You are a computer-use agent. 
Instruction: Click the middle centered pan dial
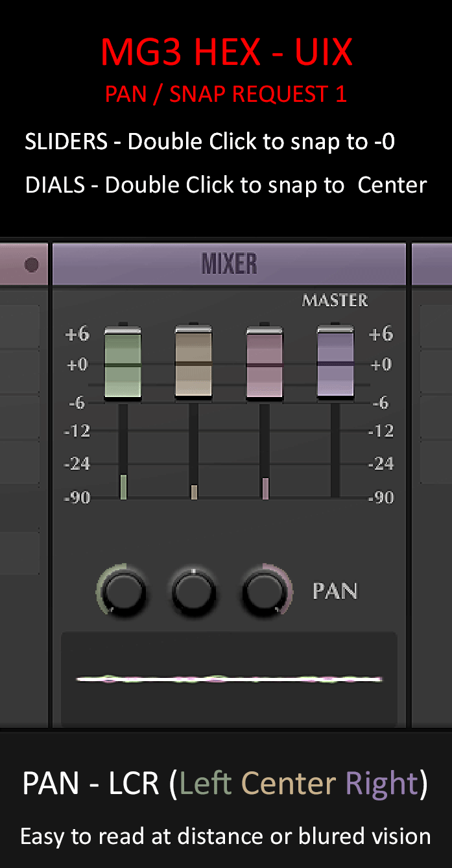(193, 592)
